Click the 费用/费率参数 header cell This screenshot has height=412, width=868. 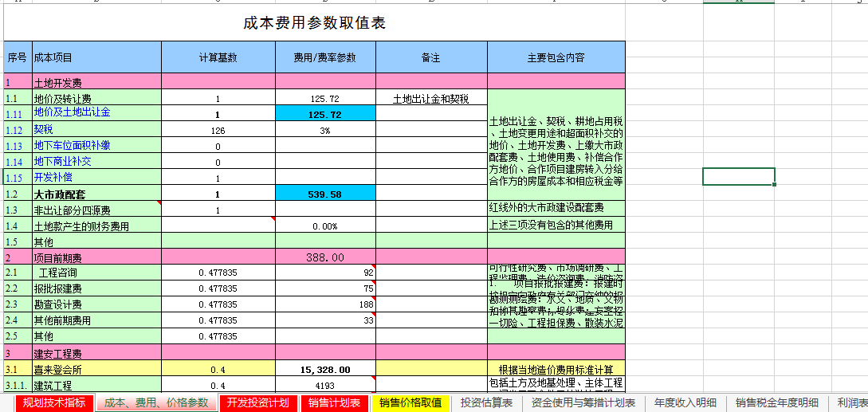(x=325, y=57)
